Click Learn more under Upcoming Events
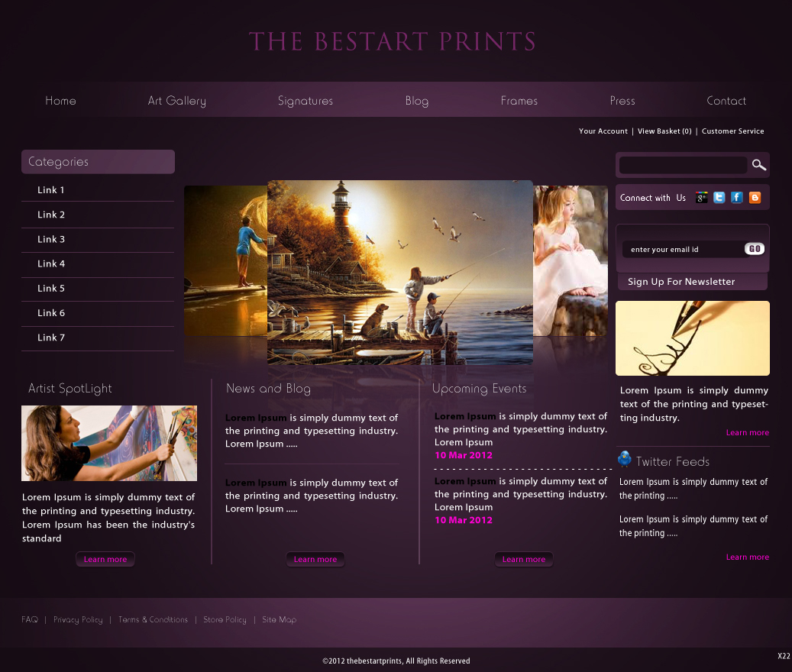 point(524,560)
